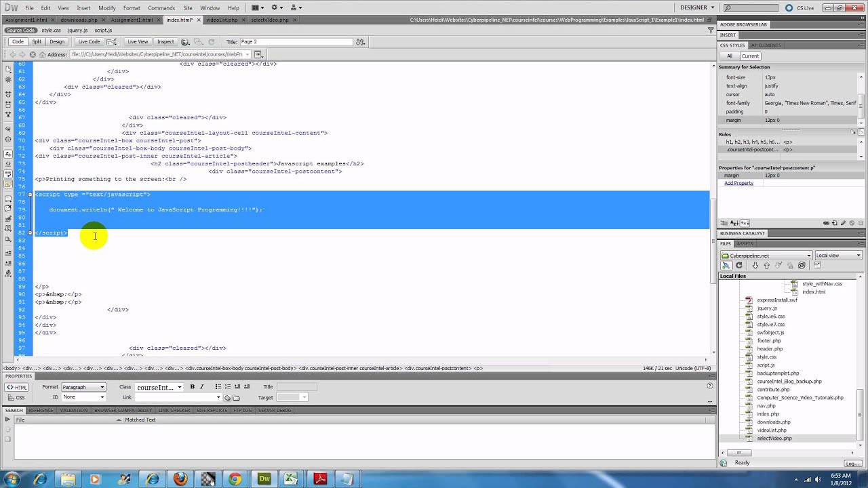Image resolution: width=868 pixels, height=488 pixels.
Task: Click the Edit Rule pencil icon
Action: (844, 223)
